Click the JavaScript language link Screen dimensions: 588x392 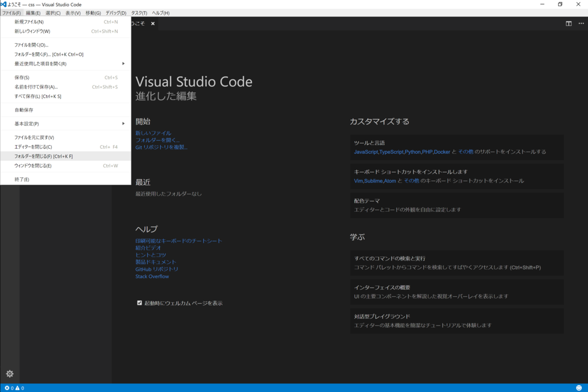(x=366, y=152)
